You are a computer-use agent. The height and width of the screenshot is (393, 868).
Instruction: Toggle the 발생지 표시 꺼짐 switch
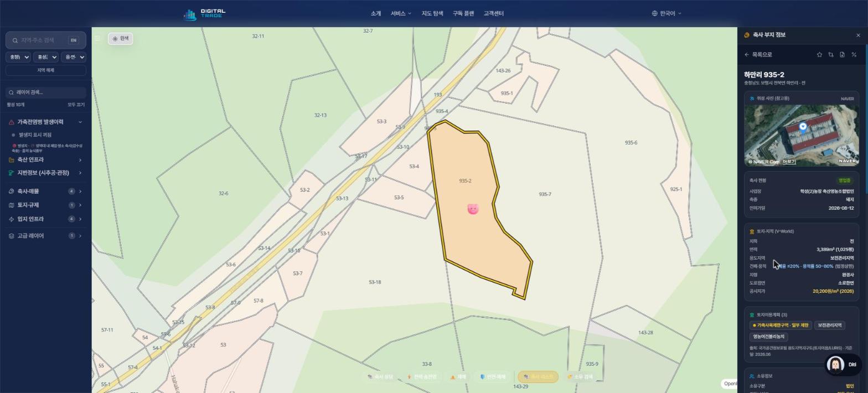32,135
